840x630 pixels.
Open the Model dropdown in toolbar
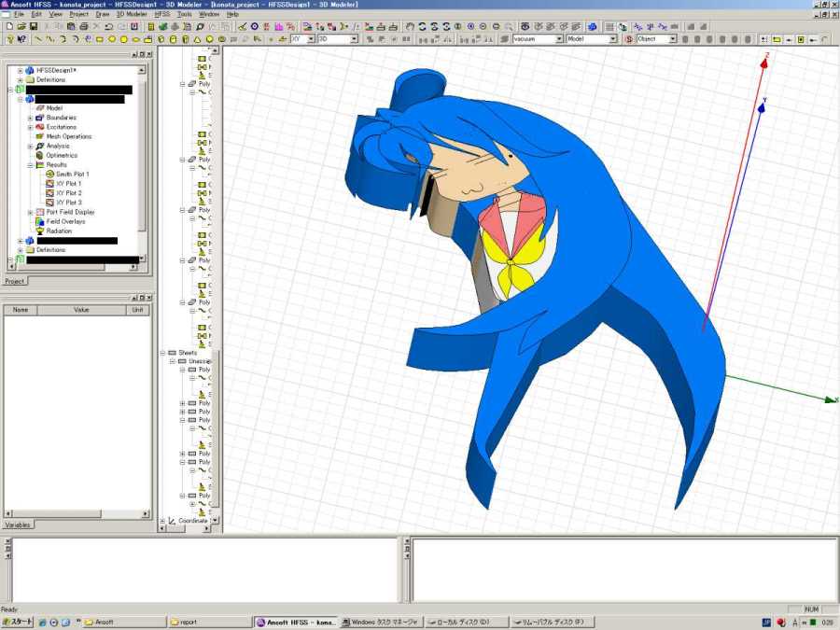613,39
